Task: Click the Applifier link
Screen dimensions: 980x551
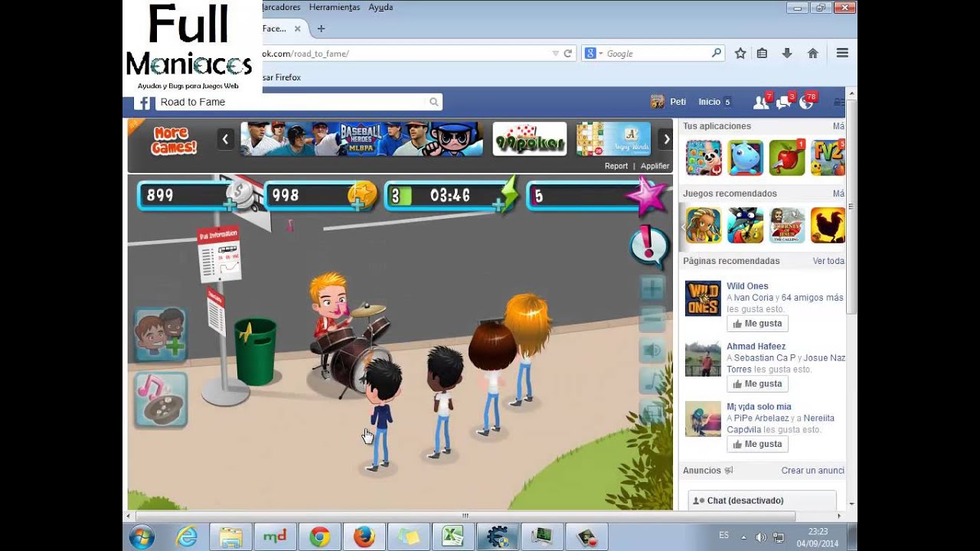Action: [655, 166]
